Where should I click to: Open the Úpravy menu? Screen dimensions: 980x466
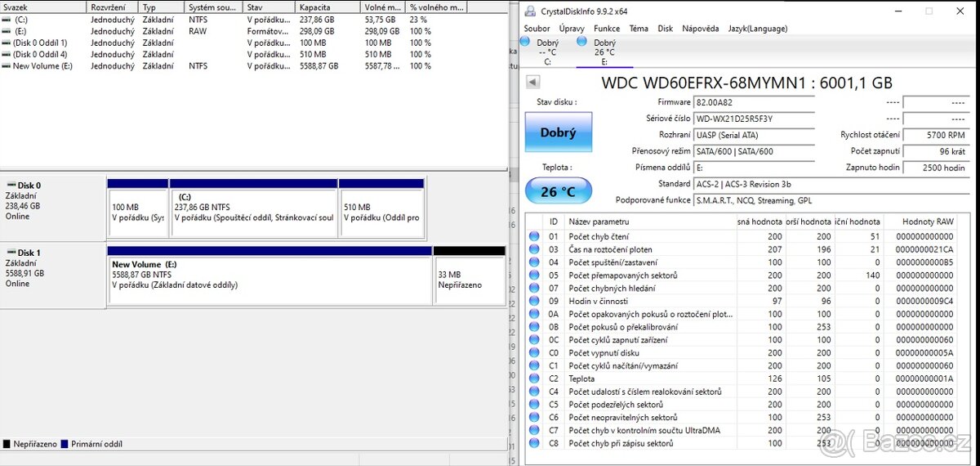572,29
